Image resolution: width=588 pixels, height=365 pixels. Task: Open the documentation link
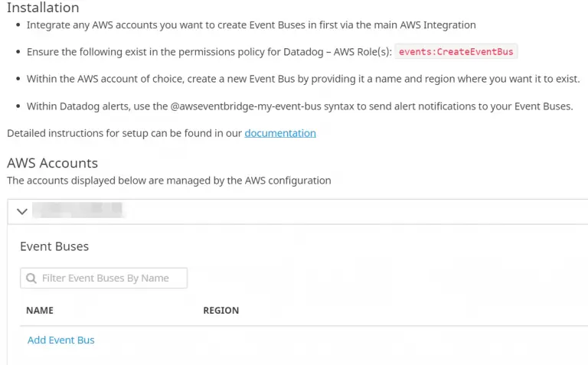pyautogui.click(x=280, y=133)
